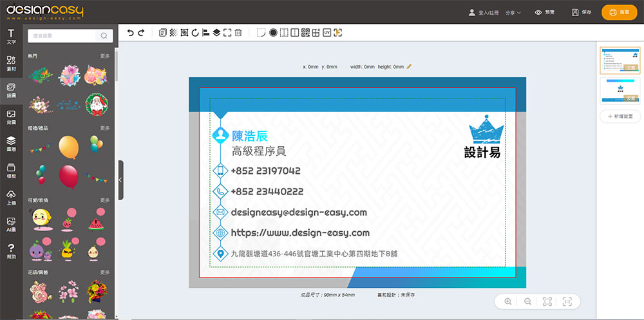Click the QR code icon in the toolbar
The width and height of the screenshot is (644, 320).
(305, 32)
